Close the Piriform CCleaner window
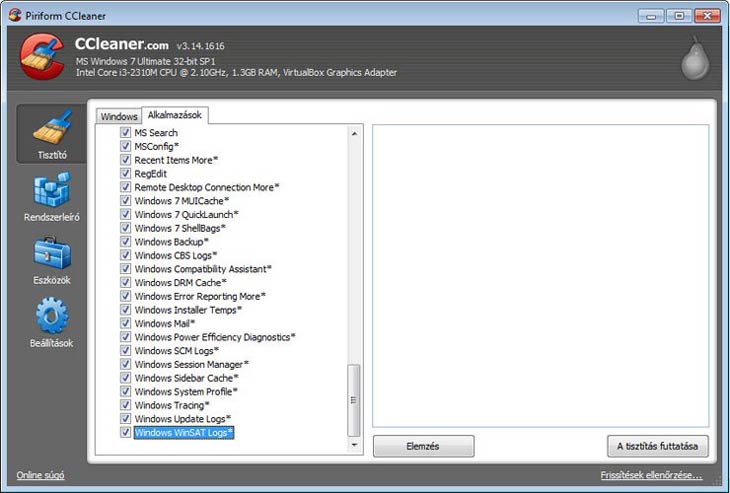This screenshot has width=730, height=493. pos(707,16)
